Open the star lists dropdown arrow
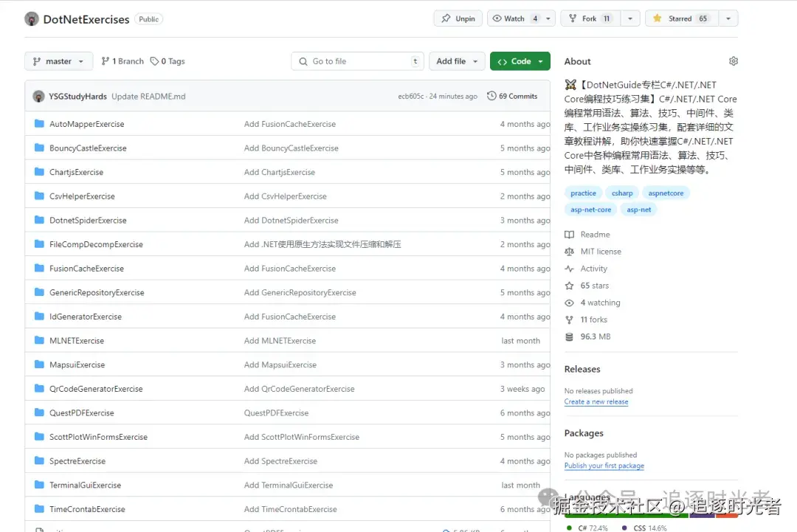The width and height of the screenshot is (797, 532). click(x=728, y=18)
